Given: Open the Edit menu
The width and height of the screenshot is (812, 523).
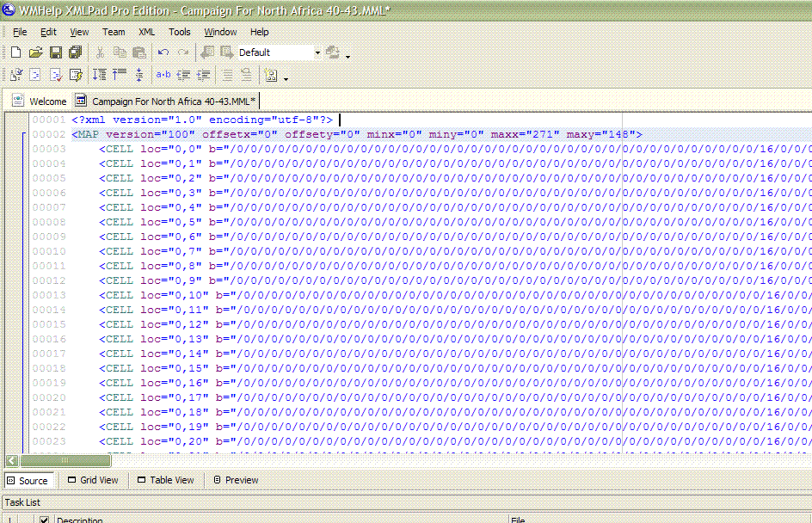Looking at the screenshot, I should 48,32.
